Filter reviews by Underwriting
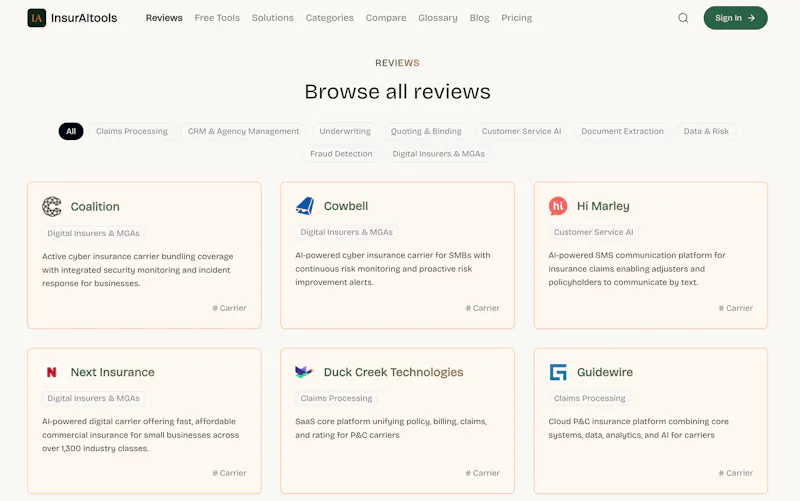 coord(345,131)
